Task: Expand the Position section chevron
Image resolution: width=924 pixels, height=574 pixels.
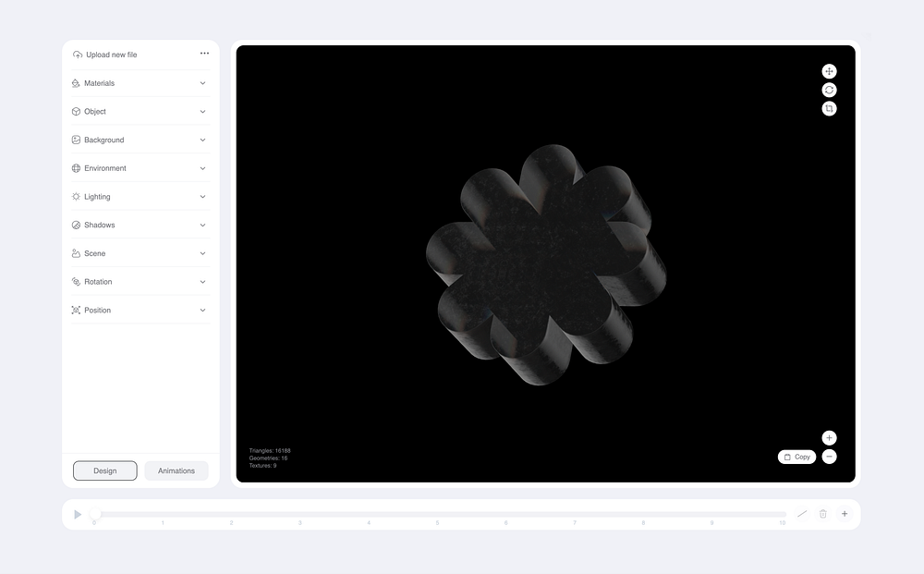Action: click(x=202, y=310)
